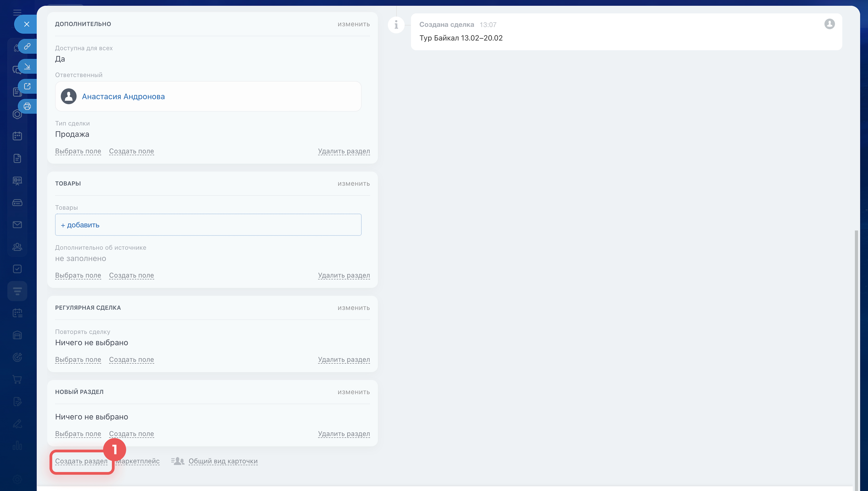The height and width of the screenshot is (491, 868).
Task: Click the print icon button
Action: pyautogui.click(x=27, y=106)
